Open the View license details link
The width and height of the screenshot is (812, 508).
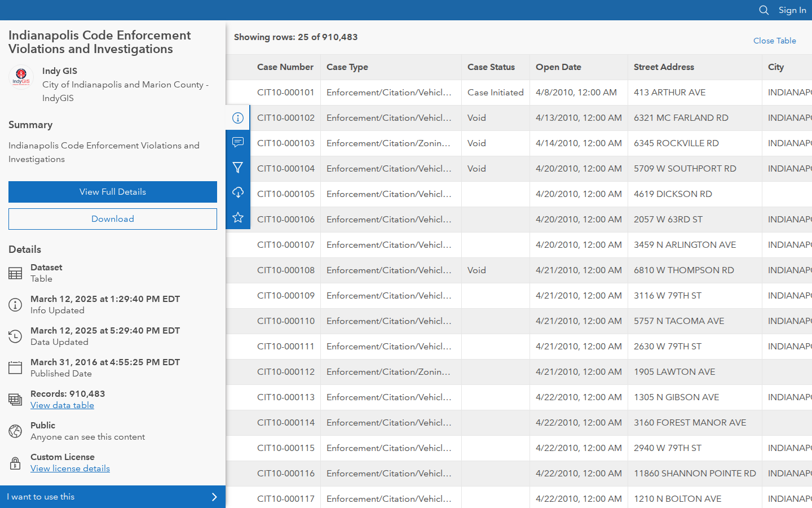pyautogui.click(x=70, y=468)
